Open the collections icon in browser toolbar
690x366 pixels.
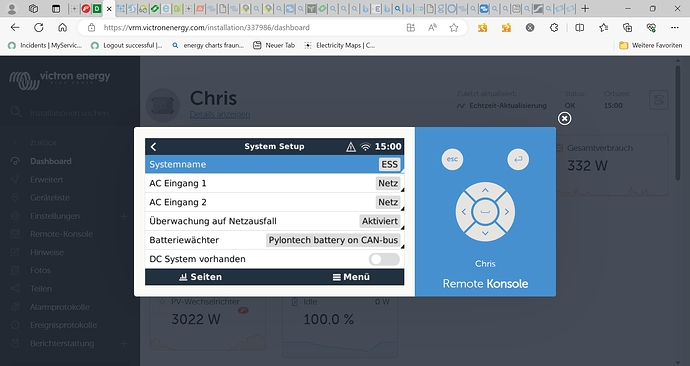[x=627, y=28]
